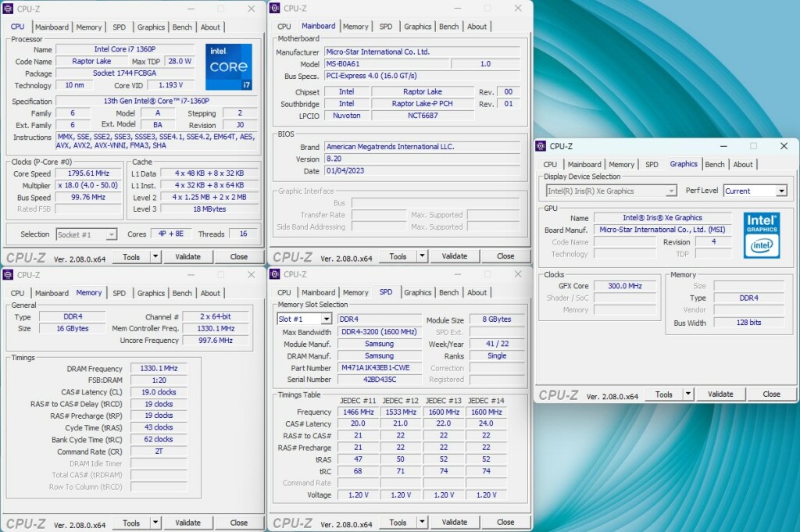This screenshot has width=800, height=532.
Task: Click Tools button in the Graphics window
Action: pyautogui.click(x=664, y=395)
